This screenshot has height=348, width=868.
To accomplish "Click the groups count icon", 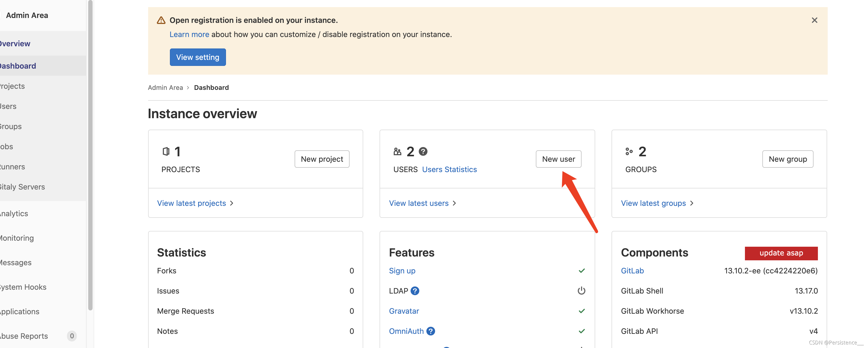I will pyautogui.click(x=629, y=152).
